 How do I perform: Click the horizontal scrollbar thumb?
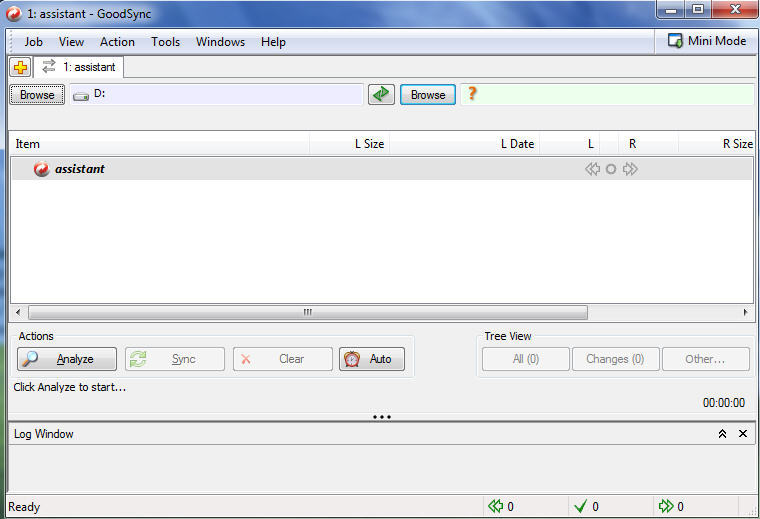[308, 313]
